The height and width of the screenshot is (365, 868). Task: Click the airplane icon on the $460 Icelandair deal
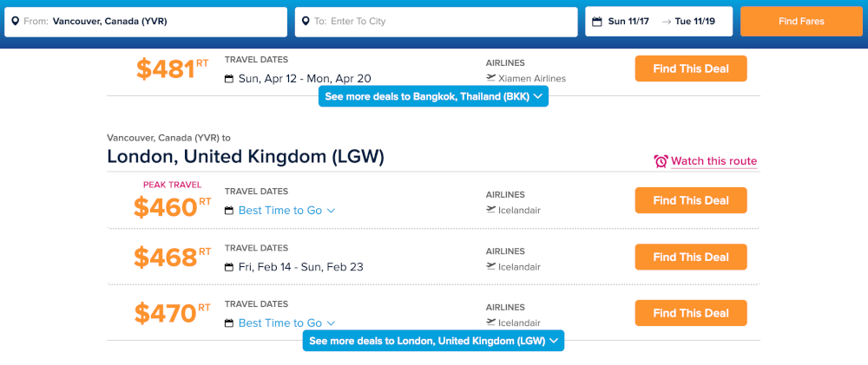point(490,210)
